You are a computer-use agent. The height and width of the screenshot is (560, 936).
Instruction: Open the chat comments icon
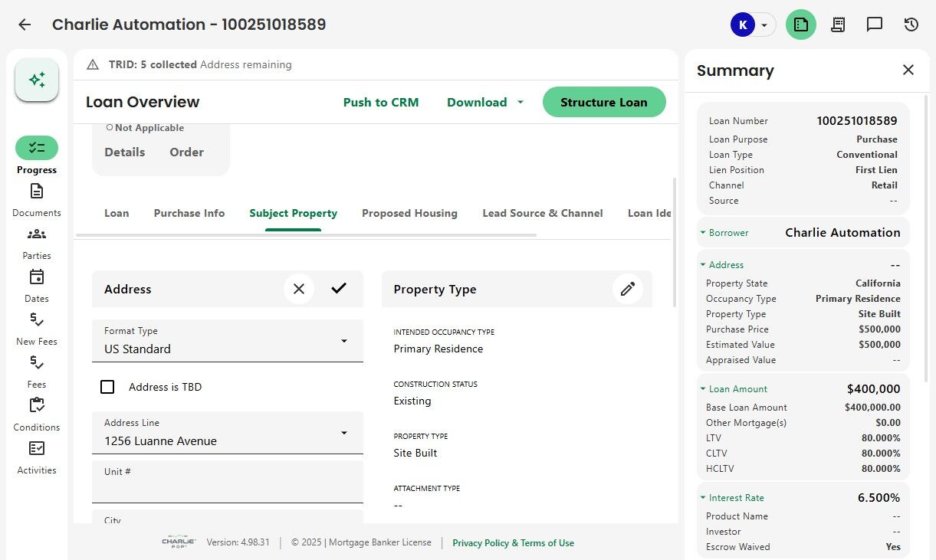click(875, 25)
